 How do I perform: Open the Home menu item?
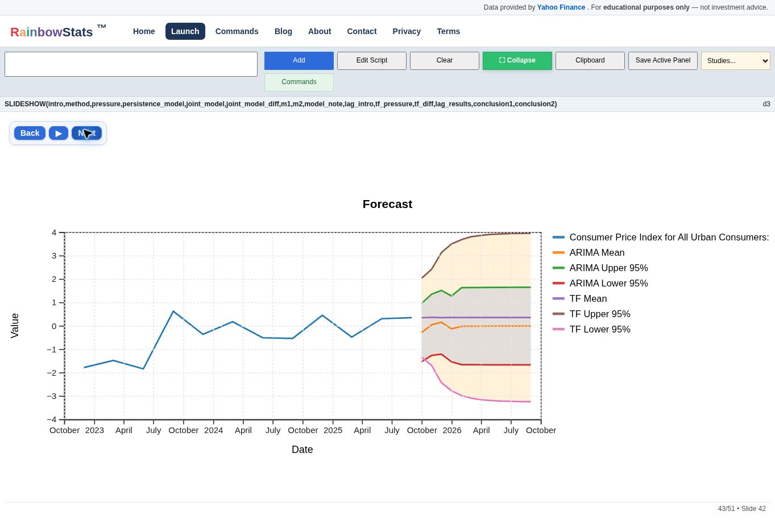click(x=144, y=31)
